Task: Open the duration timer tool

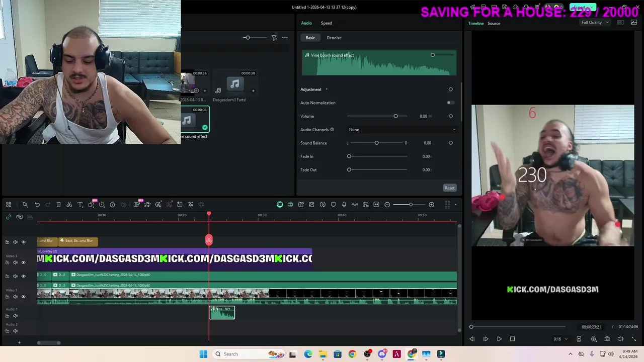Action: (x=112, y=205)
